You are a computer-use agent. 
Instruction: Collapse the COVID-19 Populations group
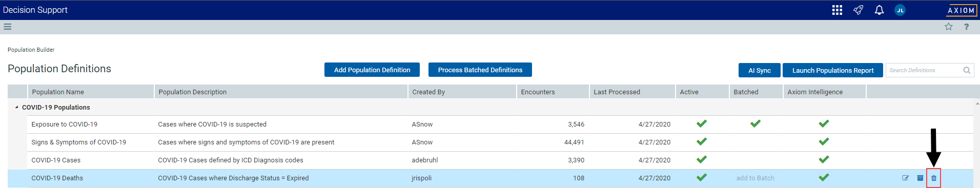click(x=16, y=108)
